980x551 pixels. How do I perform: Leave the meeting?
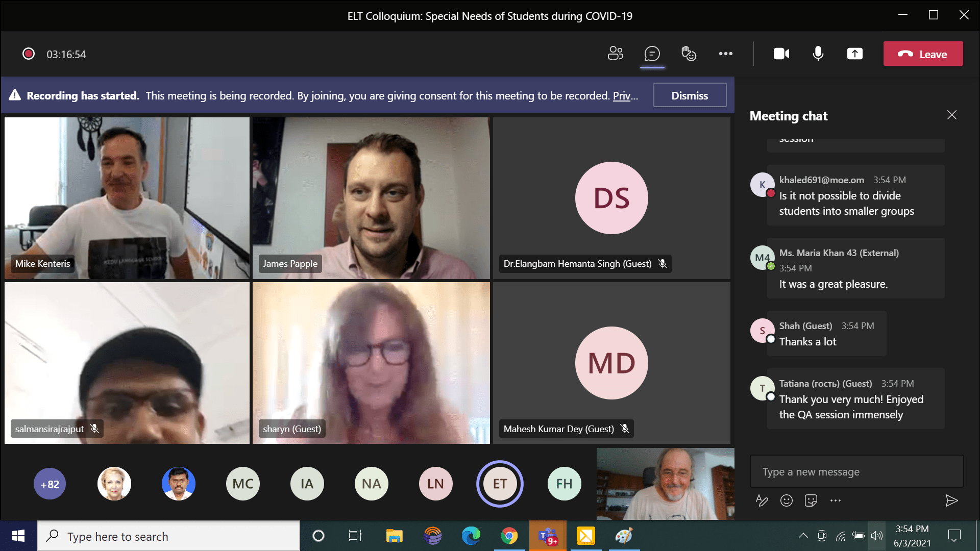[923, 54]
